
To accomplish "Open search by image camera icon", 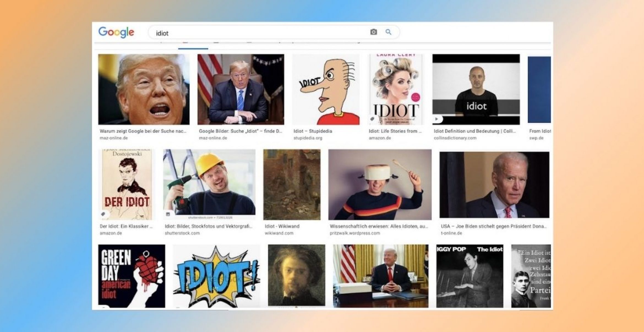I will tap(373, 32).
